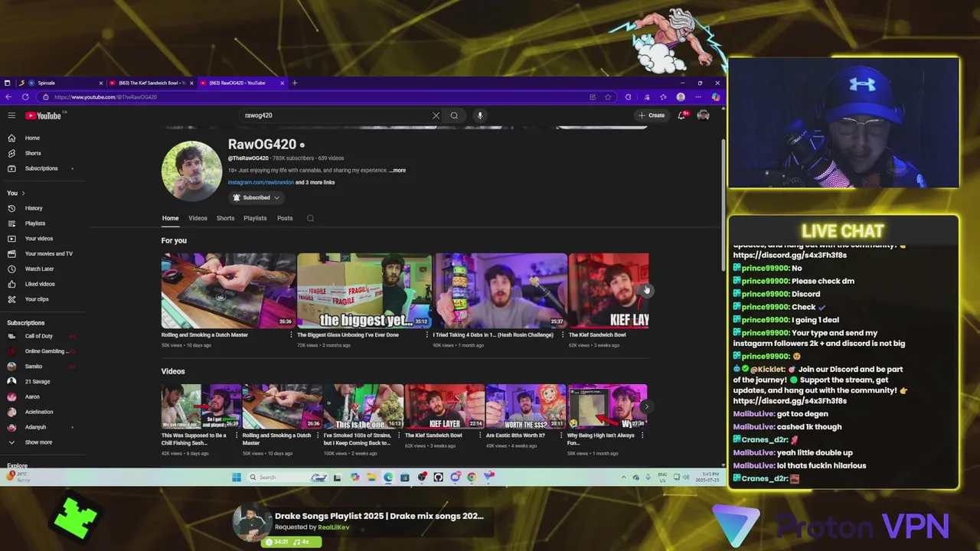Screen dimensions: 980x551
Task: Open Google Chrome from the taskbar
Action: coord(472,478)
